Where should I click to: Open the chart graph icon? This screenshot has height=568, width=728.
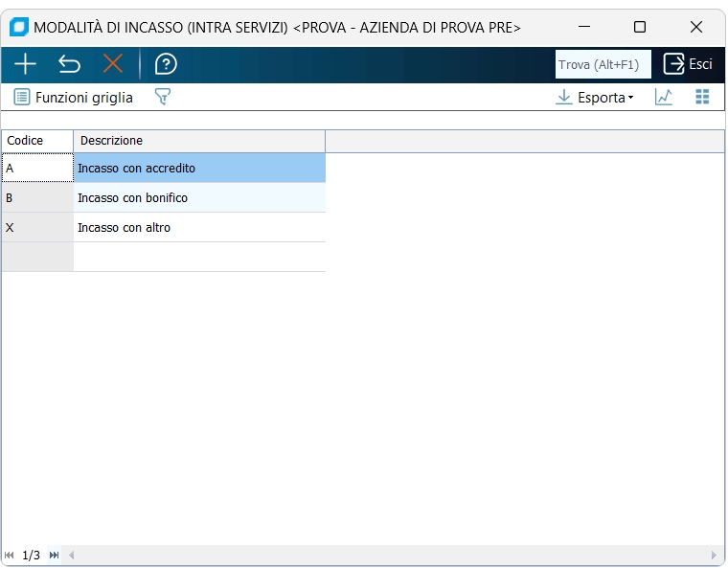click(664, 97)
